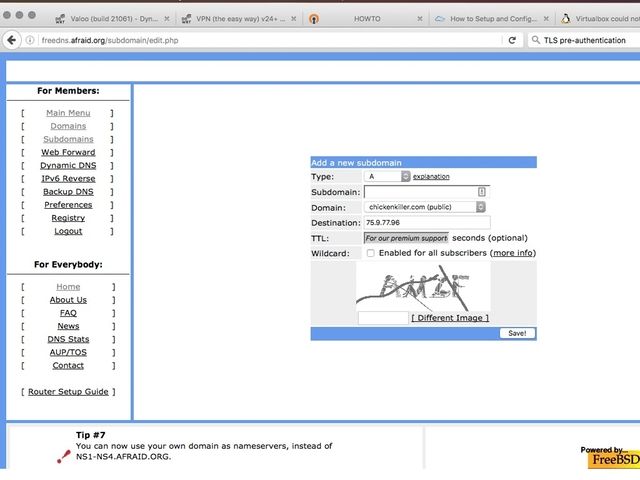Click the Save! button
The width and height of the screenshot is (640, 480).
[517, 333]
